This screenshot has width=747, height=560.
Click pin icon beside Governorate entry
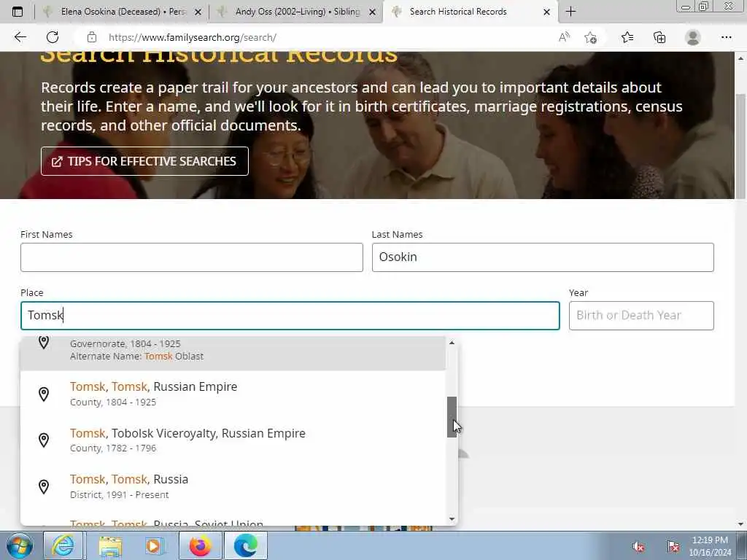coord(43,343)
